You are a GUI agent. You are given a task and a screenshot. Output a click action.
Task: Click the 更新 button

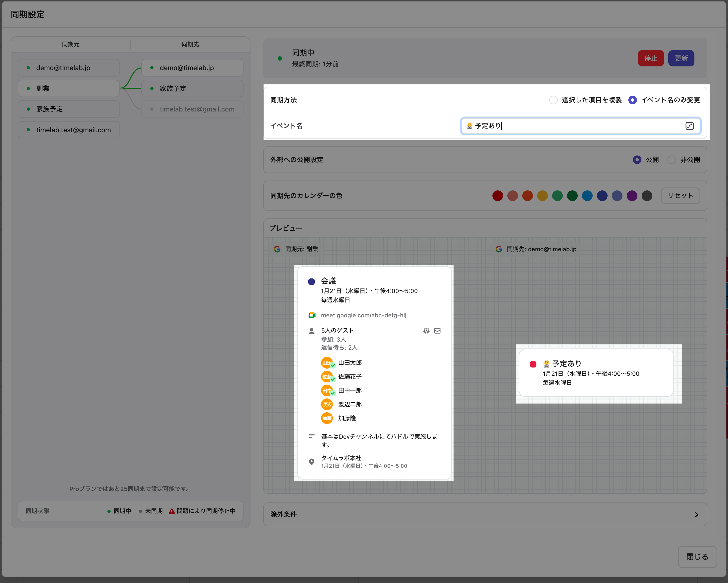coord(681,58)
